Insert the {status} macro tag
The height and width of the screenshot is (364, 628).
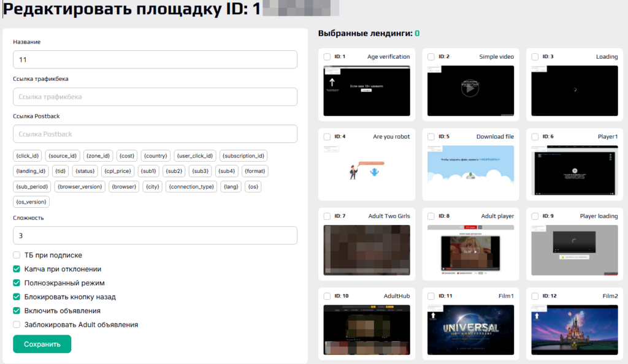(x=85, y=171)
